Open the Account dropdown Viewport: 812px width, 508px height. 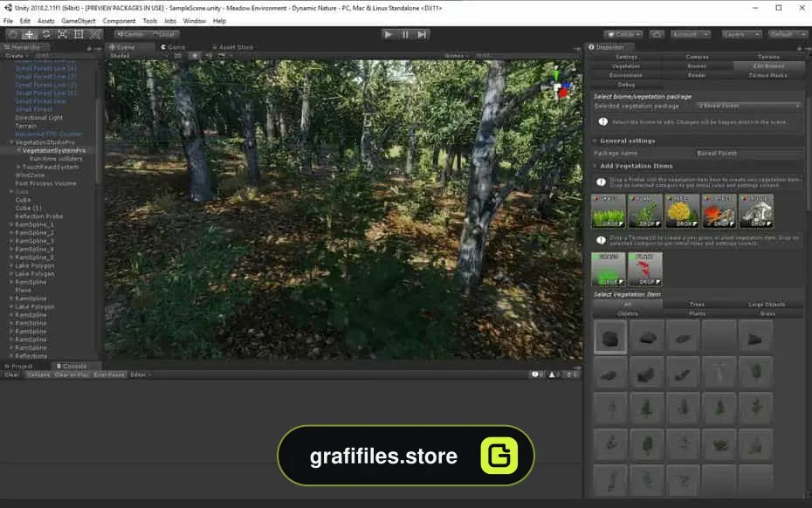click(x=691, y=34)
